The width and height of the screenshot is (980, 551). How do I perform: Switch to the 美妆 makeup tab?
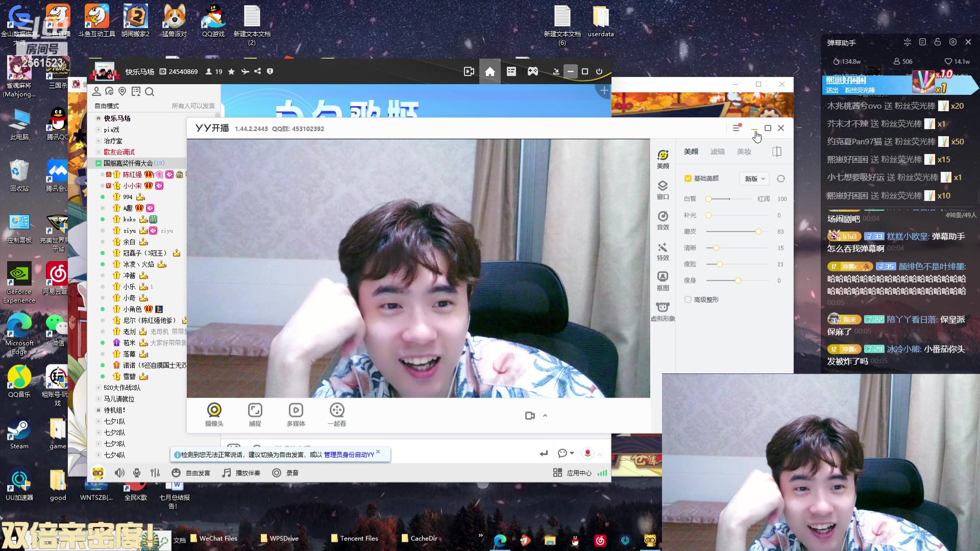click(x=744, y=152)
